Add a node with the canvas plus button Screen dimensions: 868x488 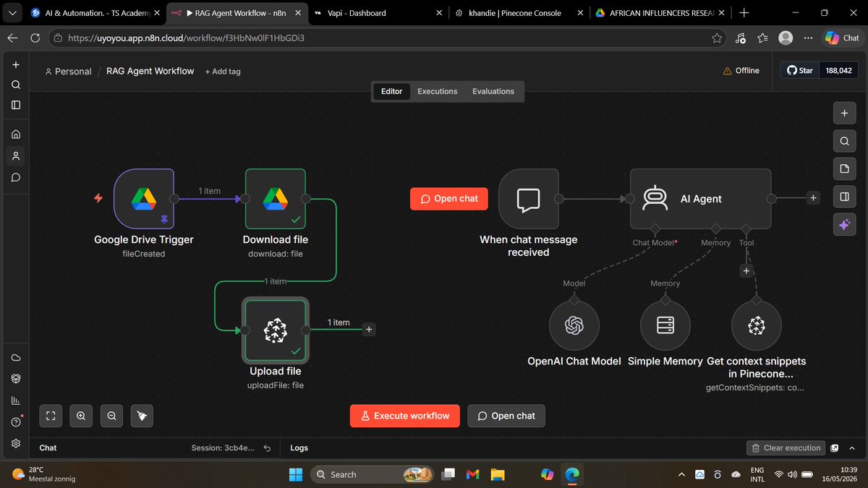pyautogui.click(x=844, y=113)
